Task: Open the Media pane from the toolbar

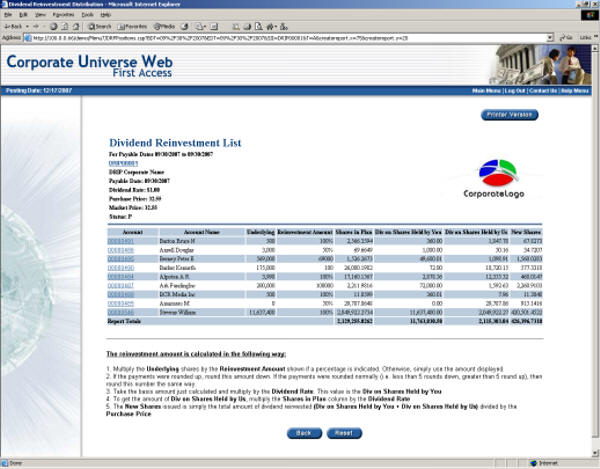Action: pos(164,26)
